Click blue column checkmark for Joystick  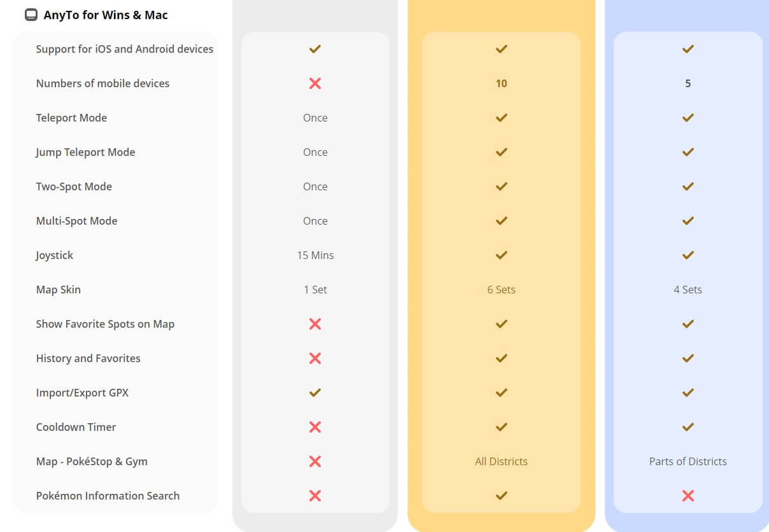(x=688, y=255)
